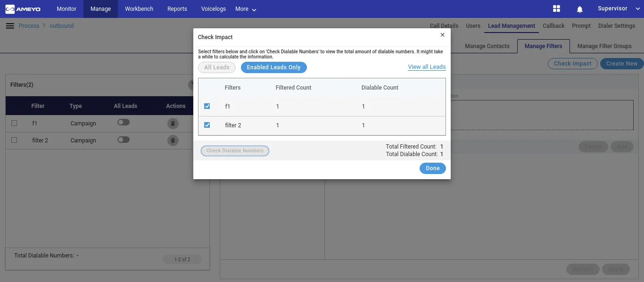Click the Type column header
Screen dimensions: 644x282
tap(76, 106)
